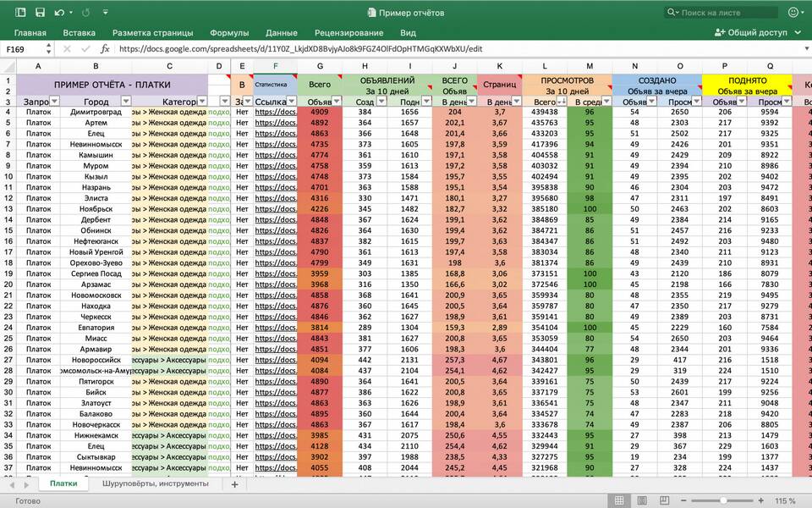Open the Данные ribbon tab
812x508 pixels.
click(x=281, y=33)
